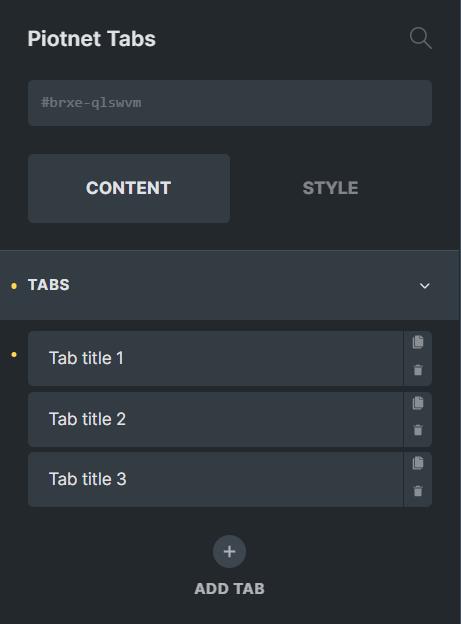Expand the Tab title 1 item
This screenshot has height=624, width=461.
[215, 358]
